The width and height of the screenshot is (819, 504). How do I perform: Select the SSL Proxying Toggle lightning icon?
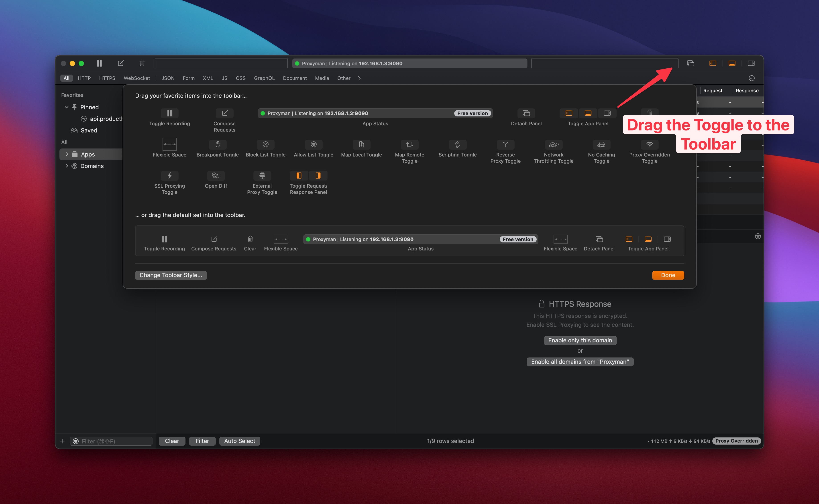169,175
